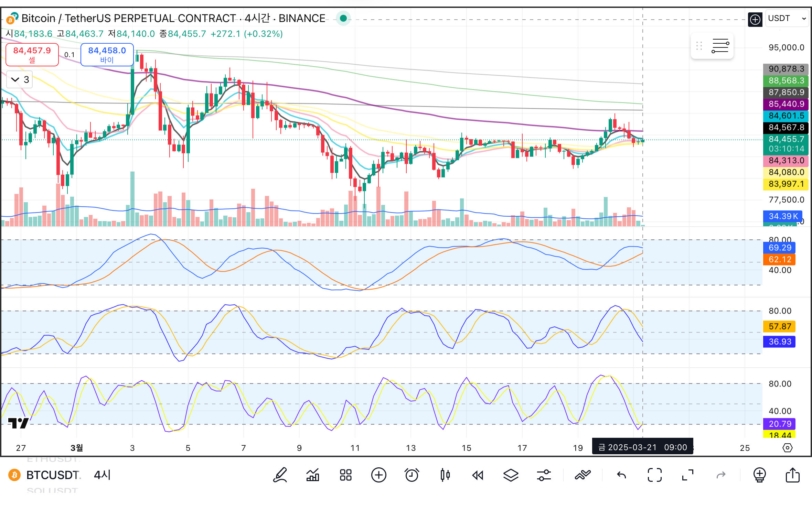The width and height of the screenshot is (812, 510).
Task: Select the drawing pen tool
Action: [280, 475]
